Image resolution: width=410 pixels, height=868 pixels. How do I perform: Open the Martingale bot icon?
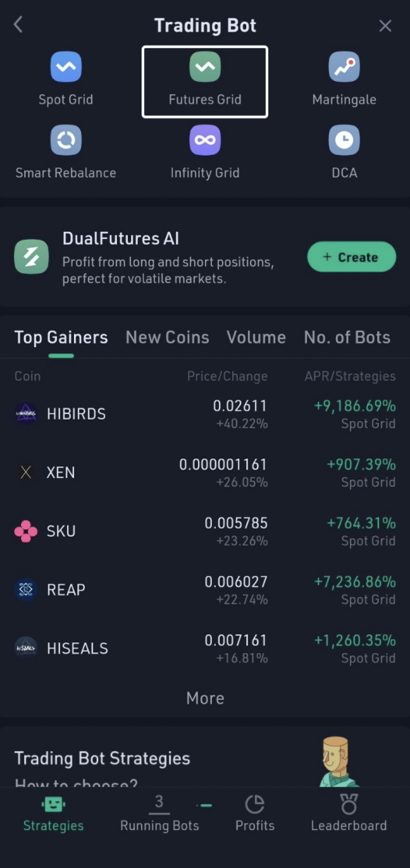344,66
